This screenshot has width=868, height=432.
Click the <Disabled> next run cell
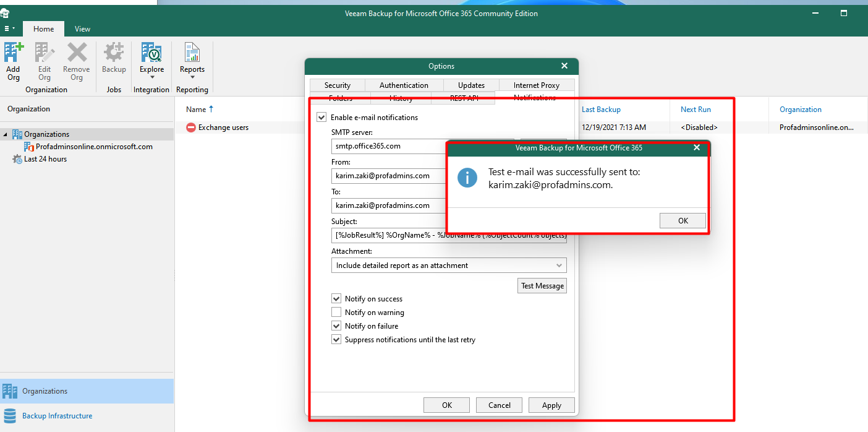[699, 127]
